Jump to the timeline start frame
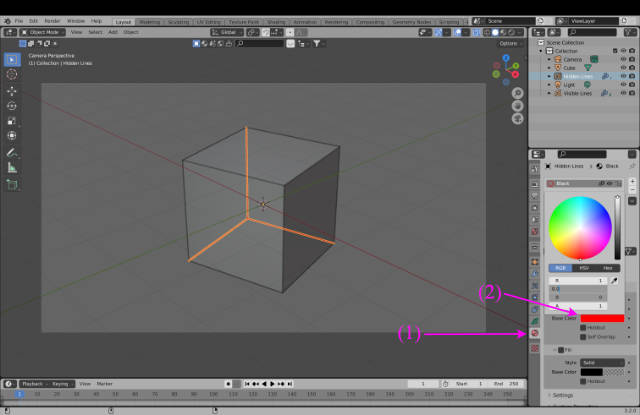This screenshot has width=640, height=415. pos(247,384)
